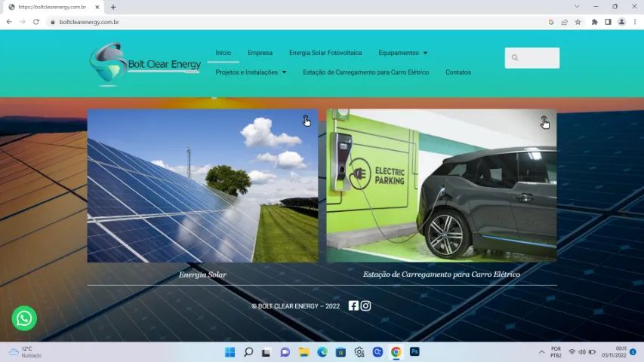The height and width of the screenshot is (362, 644).
Task: Start WhatsApp chat via green button
Action: tap(24, 318)
